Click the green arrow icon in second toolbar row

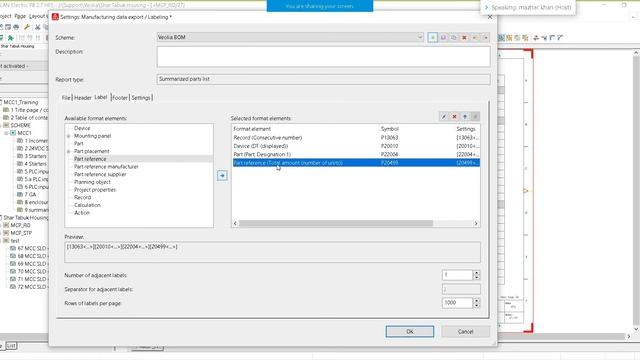(11, 38)
